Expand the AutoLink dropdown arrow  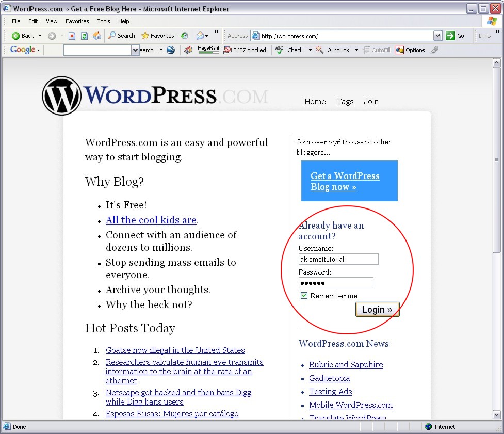pyautogui.click(x=356, y=50)
